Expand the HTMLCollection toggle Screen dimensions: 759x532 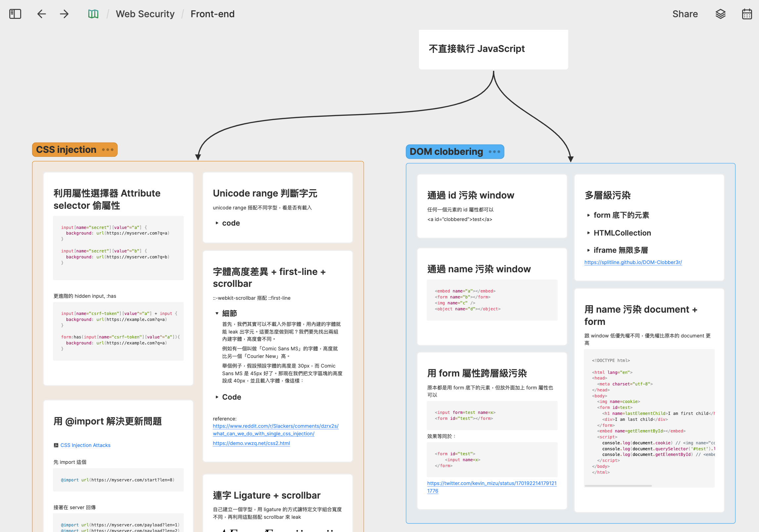589,233
